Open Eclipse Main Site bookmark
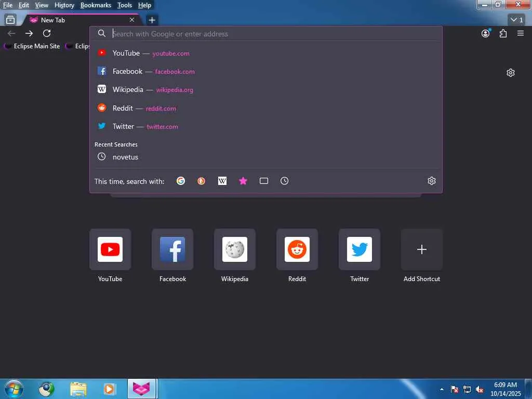Screen dimensions: 532x399 click(32, 46)
